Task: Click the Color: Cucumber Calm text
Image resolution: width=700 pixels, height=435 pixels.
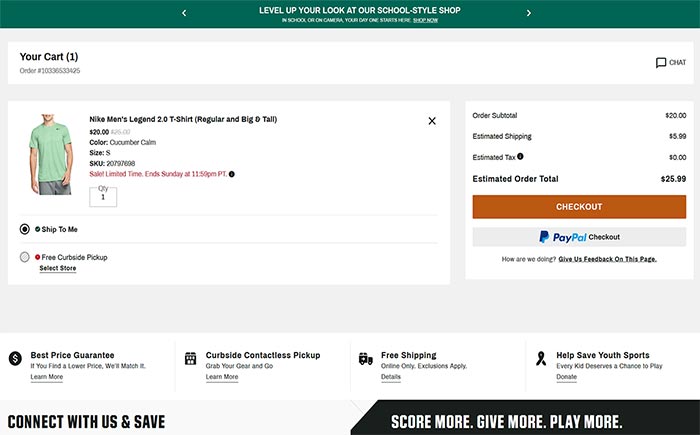Action: pos(122,142)
